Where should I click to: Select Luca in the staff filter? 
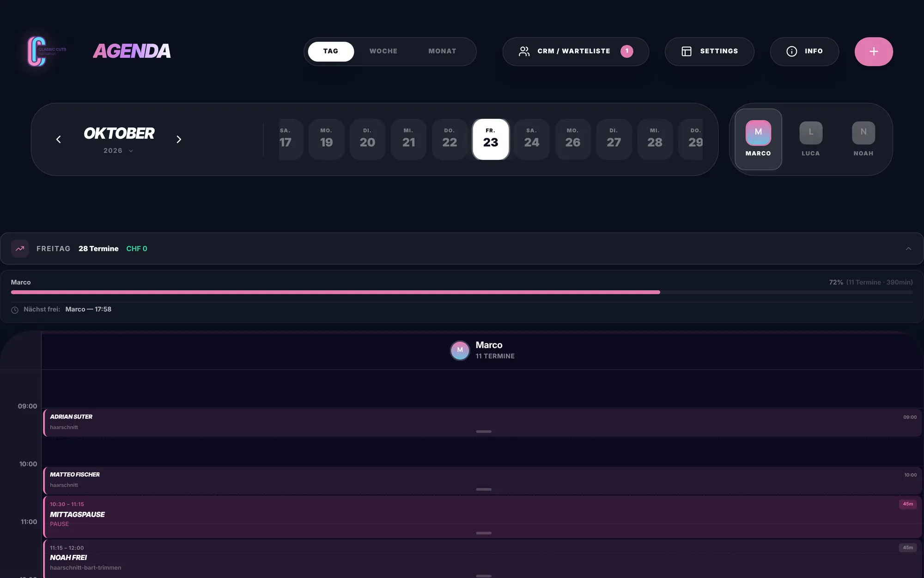811,139
